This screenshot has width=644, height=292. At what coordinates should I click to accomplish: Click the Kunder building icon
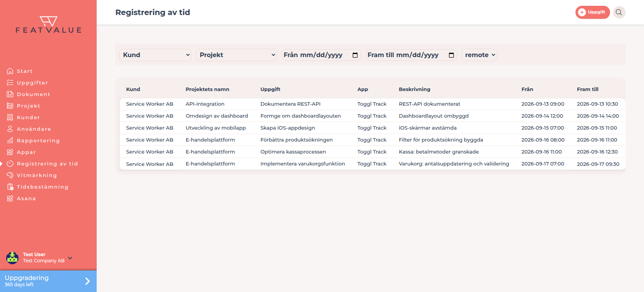pyautogui.click(x=10, y=117)
